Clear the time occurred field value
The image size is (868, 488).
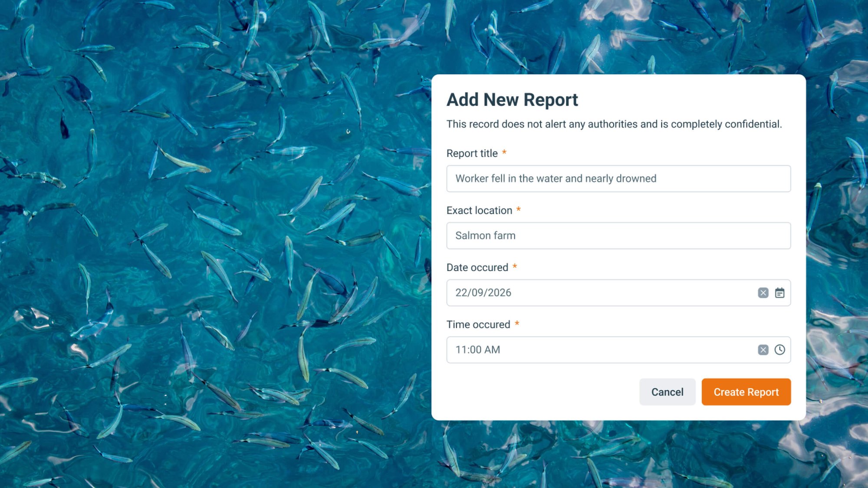(x=763, y=350)
